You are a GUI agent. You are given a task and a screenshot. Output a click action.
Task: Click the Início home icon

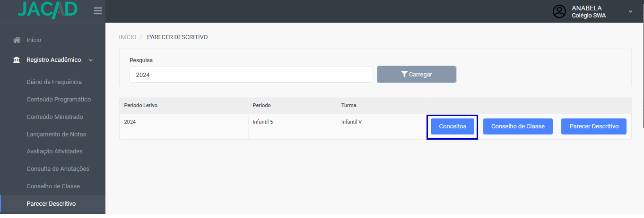[17, 40]
